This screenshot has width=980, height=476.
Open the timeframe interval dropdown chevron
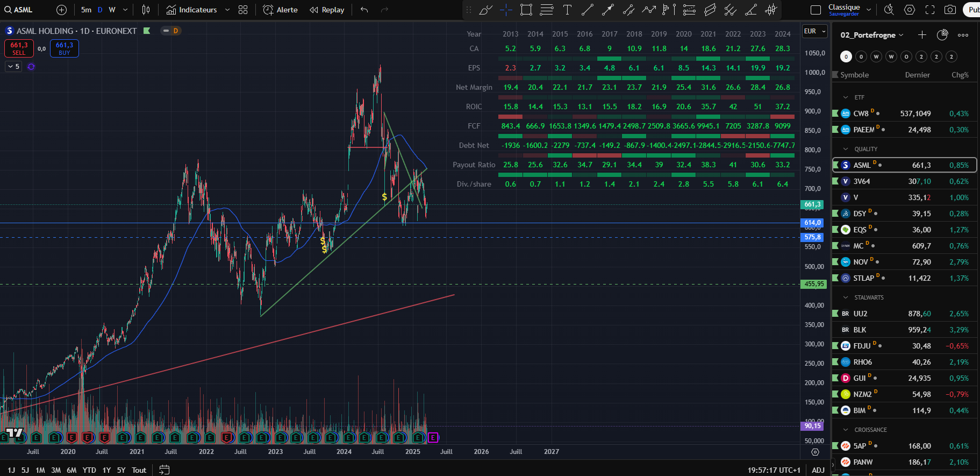(x=126, y=10)
